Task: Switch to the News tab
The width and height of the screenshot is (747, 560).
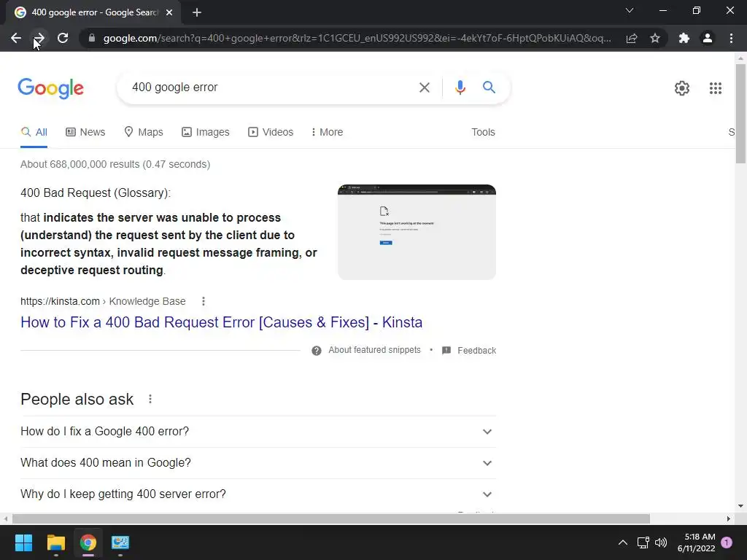Action: click(x=85, y=132)
